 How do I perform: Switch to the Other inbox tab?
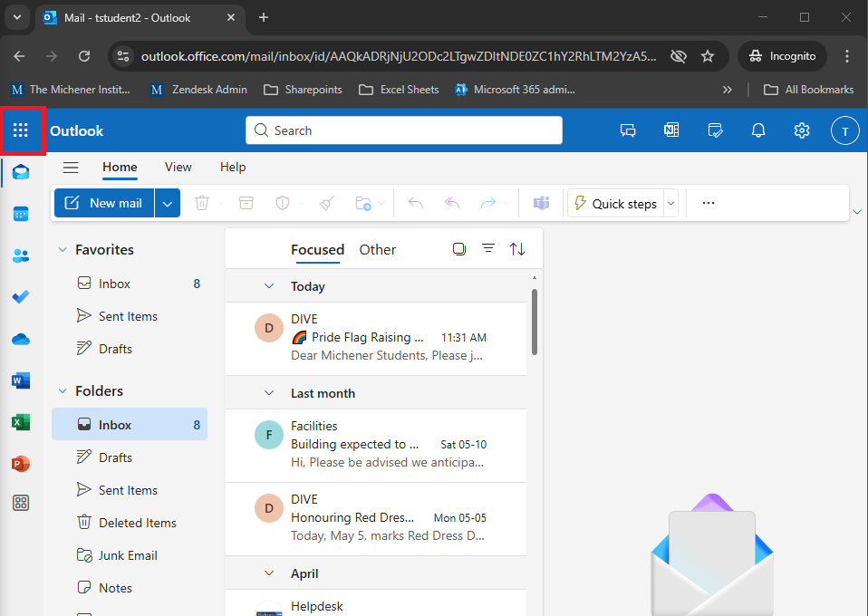[x=377, y=250]
